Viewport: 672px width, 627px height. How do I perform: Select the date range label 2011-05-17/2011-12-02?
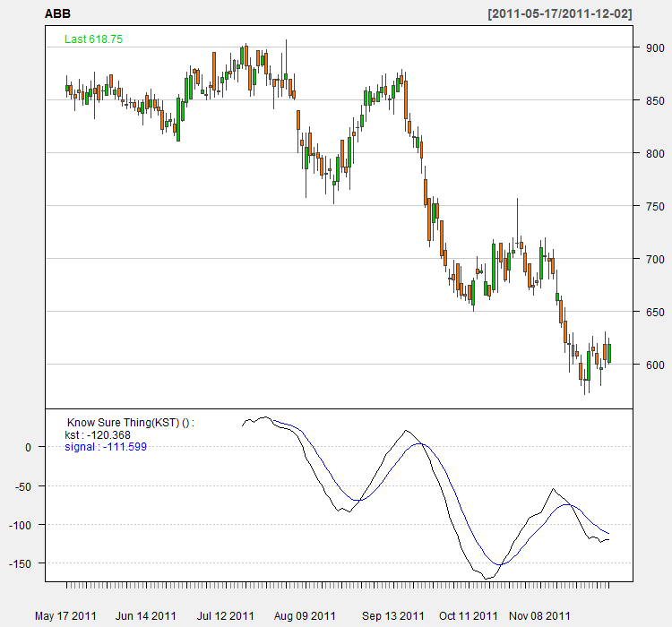pos(560,13)
